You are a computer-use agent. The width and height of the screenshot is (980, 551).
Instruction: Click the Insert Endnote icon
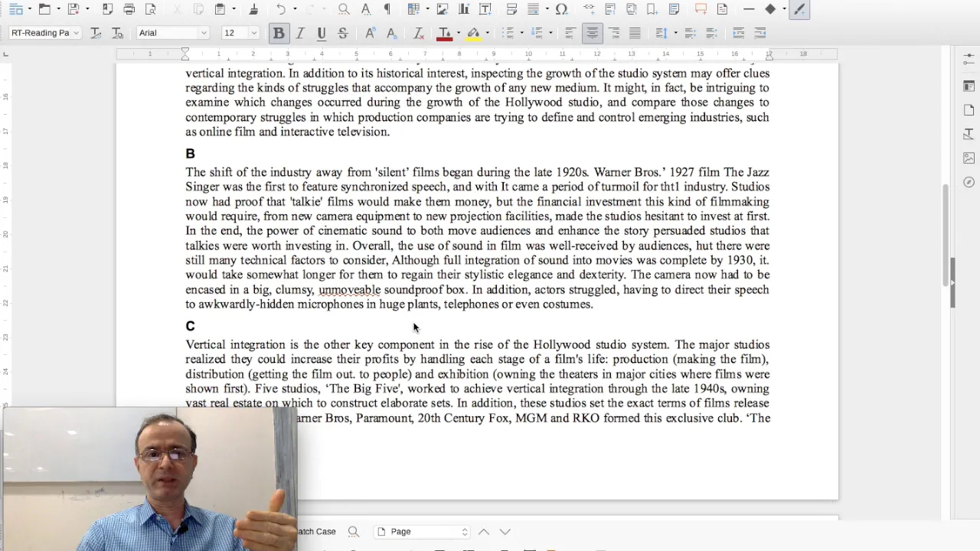632,9
